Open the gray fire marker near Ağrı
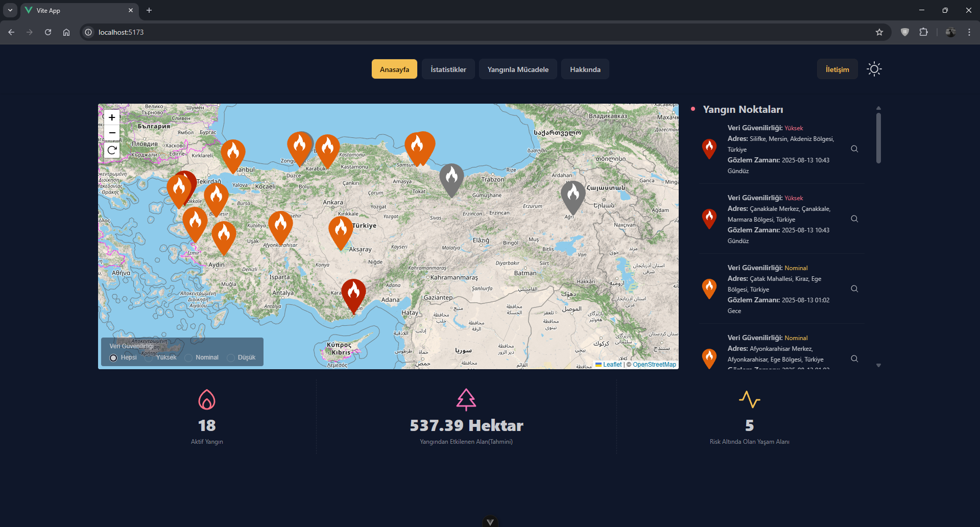Image resolution: width=980 pixels, height=527 pixels. pyautogui.click(x=573, y=197)
